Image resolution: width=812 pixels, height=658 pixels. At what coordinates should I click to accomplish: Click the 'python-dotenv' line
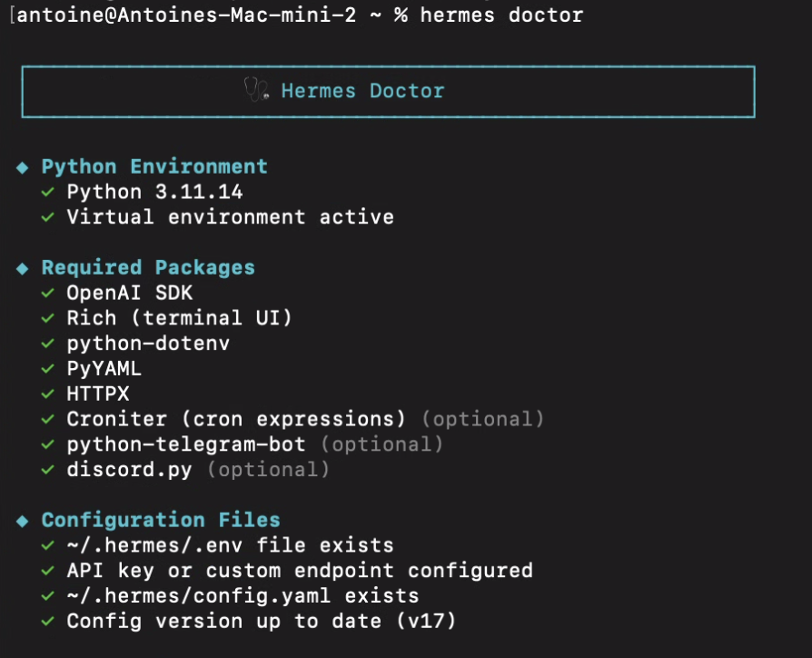148,344
